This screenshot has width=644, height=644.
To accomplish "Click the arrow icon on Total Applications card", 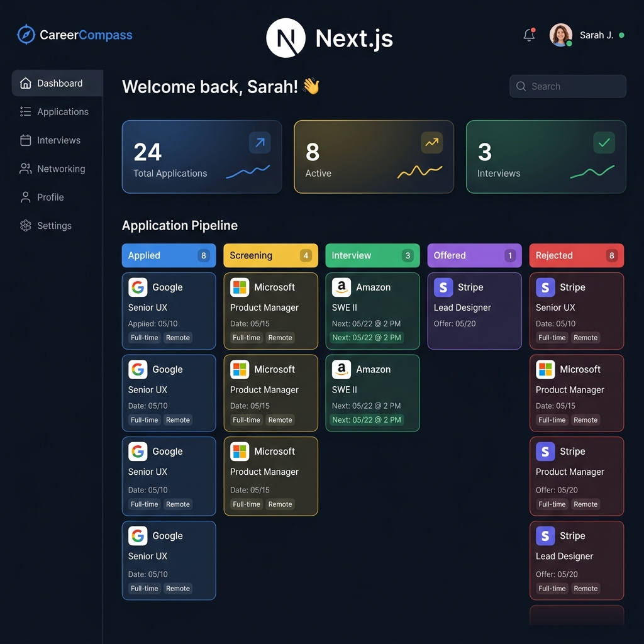I will tap(260, 143).
